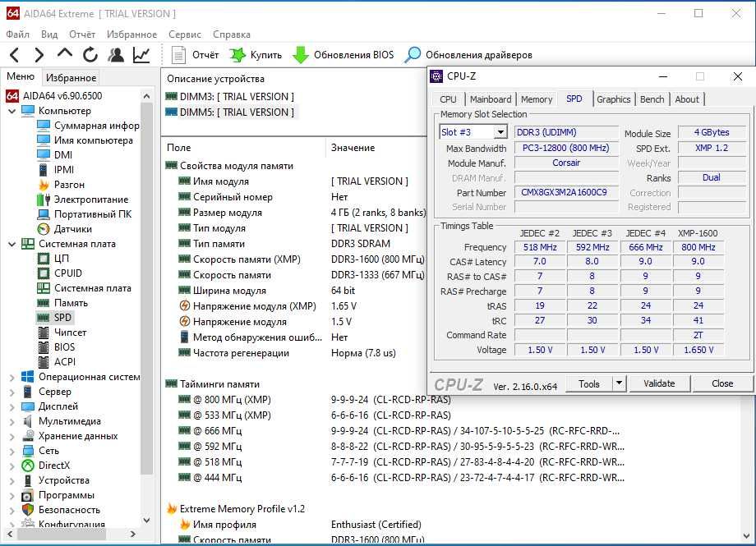Open the Справка menu

[x=232, y=34]
